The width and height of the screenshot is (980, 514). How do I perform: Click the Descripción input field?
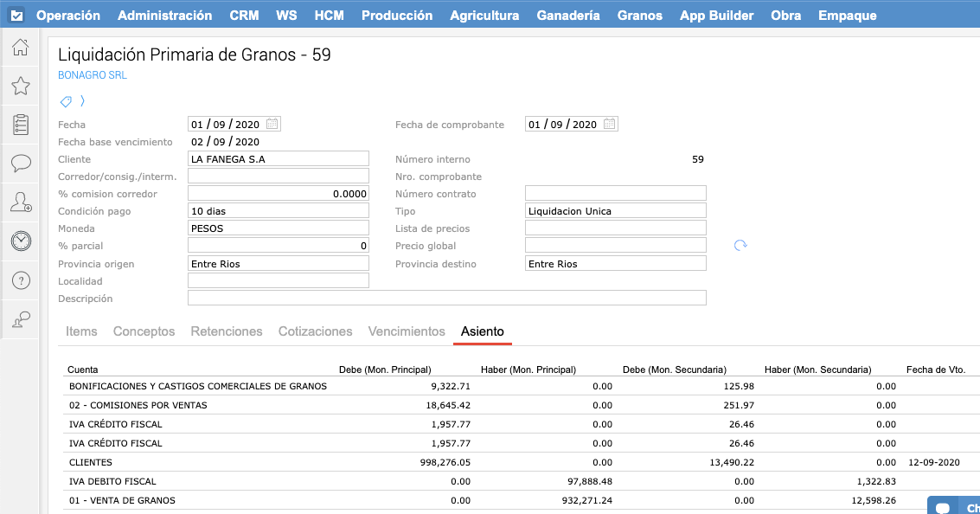pos(446,298)
